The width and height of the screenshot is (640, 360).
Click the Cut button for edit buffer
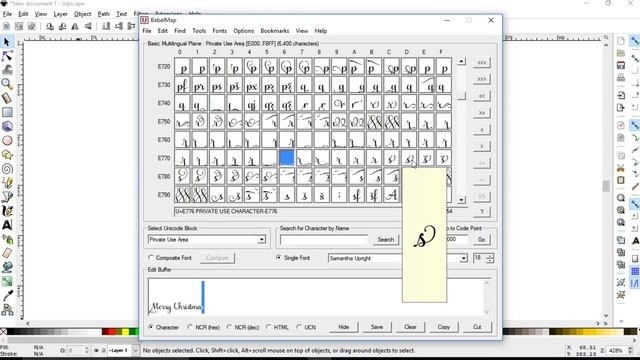477,327
